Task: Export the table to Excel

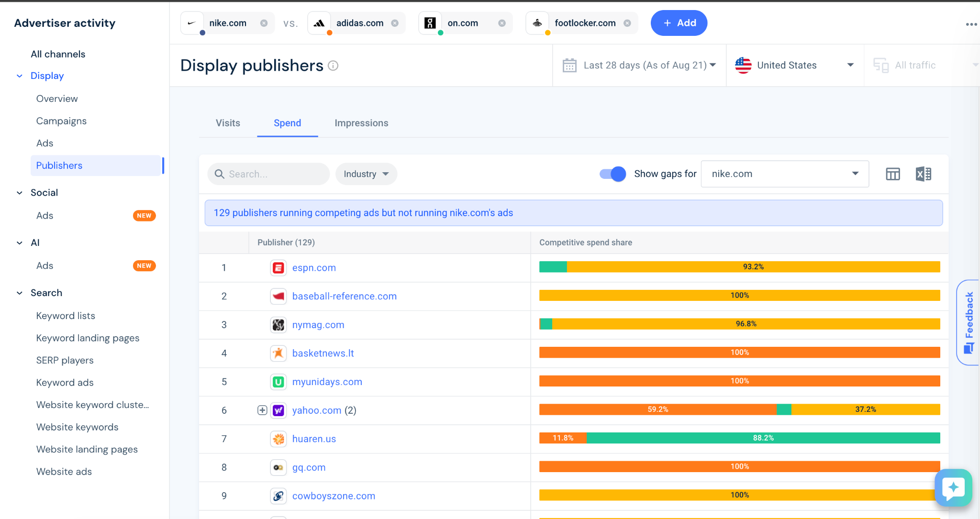Action: [x=924, y=174]
